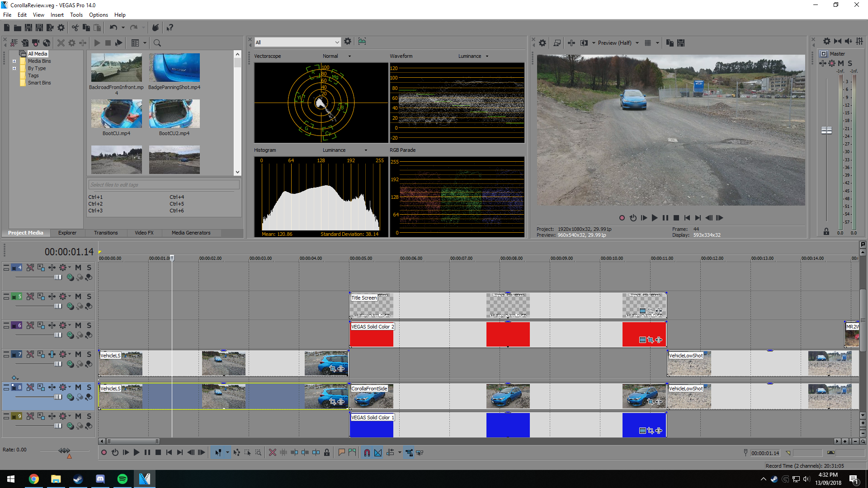Open Histogram Luminance dropdown

(x=366, y=150)
